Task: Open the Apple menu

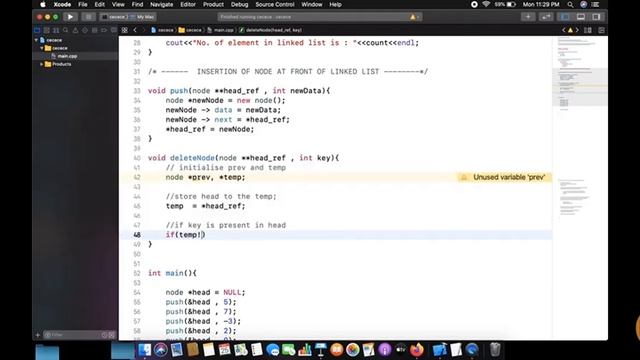Action: coord(43,4)
